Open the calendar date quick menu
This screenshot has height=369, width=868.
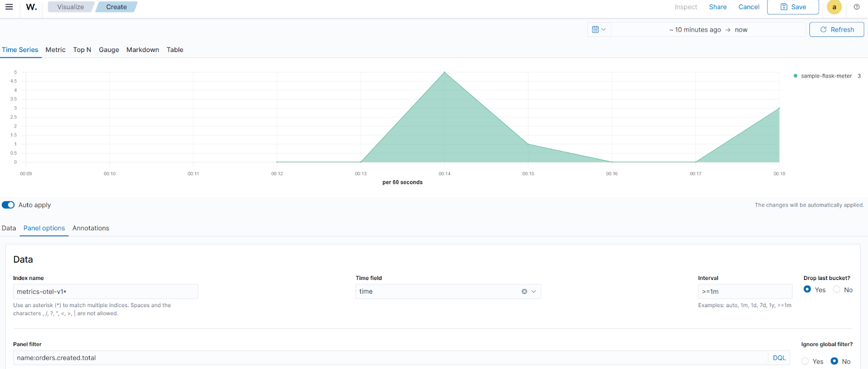click(599, 29)
